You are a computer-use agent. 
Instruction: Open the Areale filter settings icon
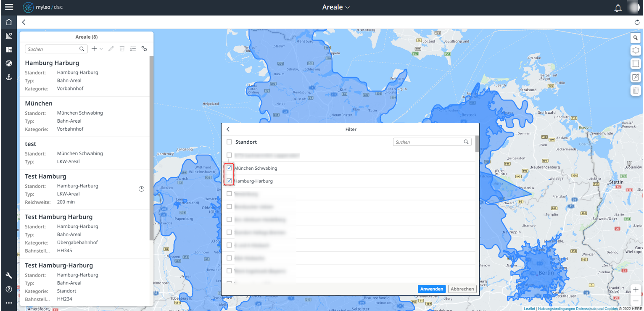point(144,49)
